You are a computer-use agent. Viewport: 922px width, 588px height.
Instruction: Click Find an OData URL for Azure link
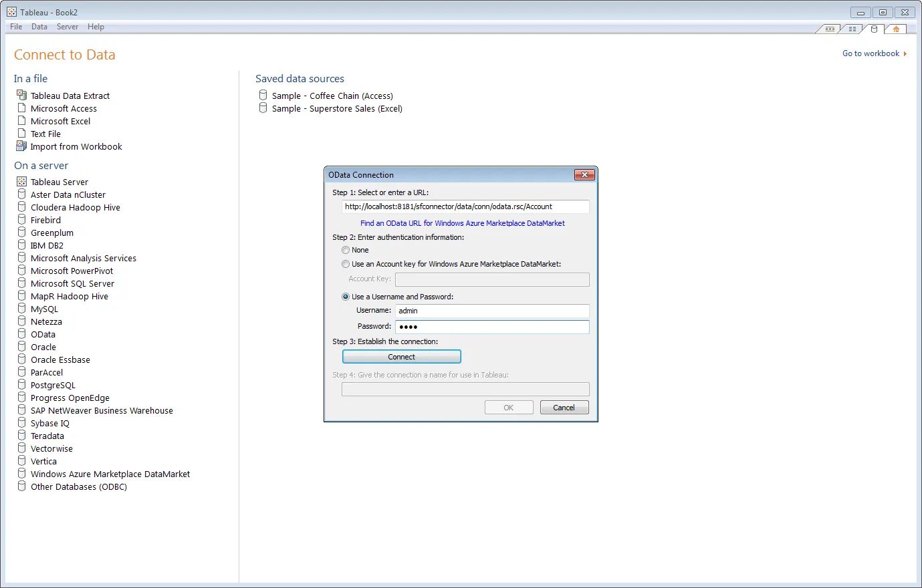click(x=462, y=223)
